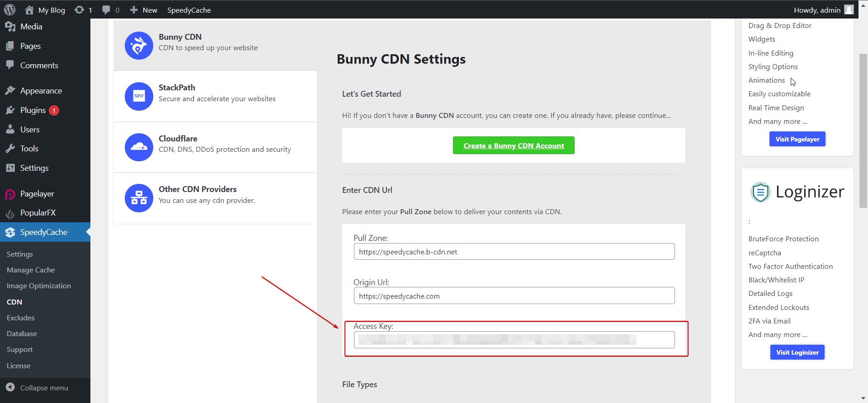The width and height of the screenshot is (868, 403).
Task: Open comments bubble icon in admin bar
Action: pyautogui.click(x=106, y=9)
